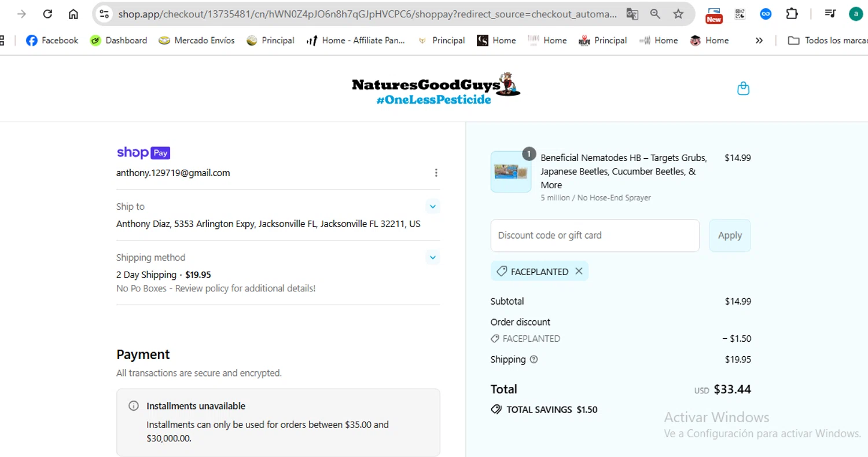Bookmark this page with the star icon
Screen dimensions: 868x457
[x=678, y=14]
